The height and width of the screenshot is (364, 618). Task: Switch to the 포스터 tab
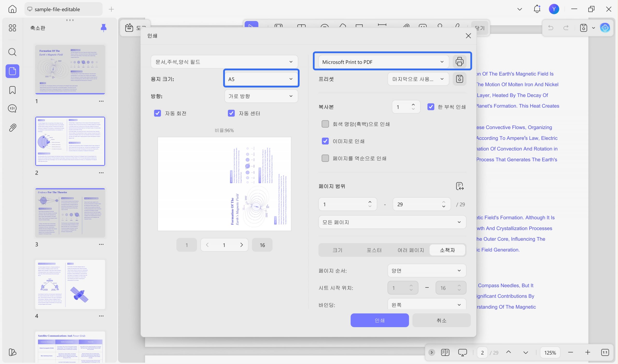point(374,250)
